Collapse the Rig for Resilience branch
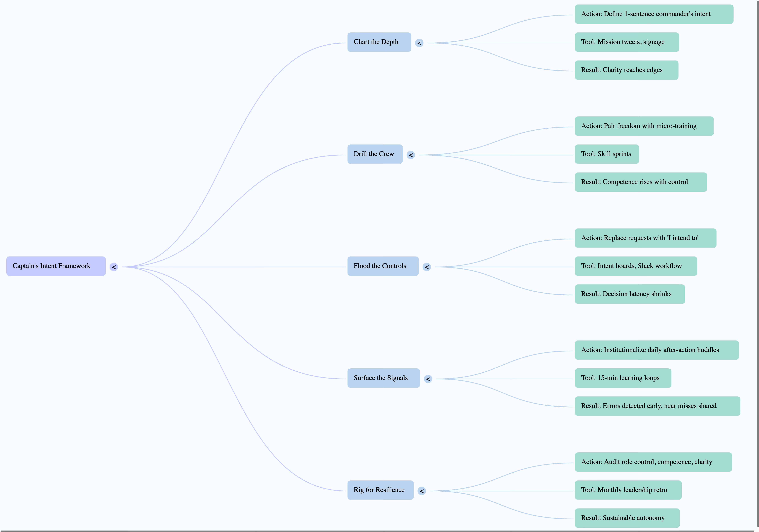This screenshot has width=759, height=532. (x=421, y=491)
